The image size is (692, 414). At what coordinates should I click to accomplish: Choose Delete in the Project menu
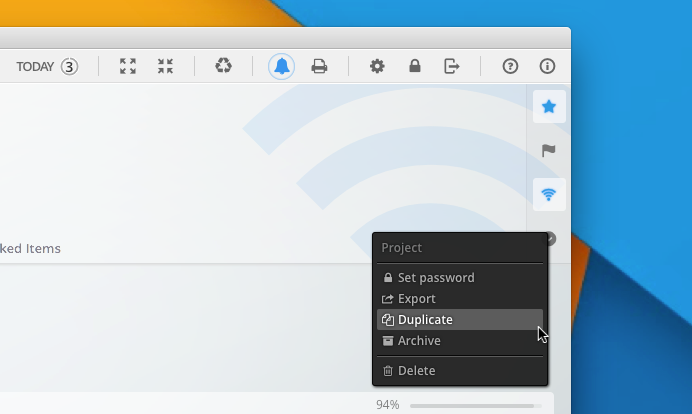[x=416, y=371]
